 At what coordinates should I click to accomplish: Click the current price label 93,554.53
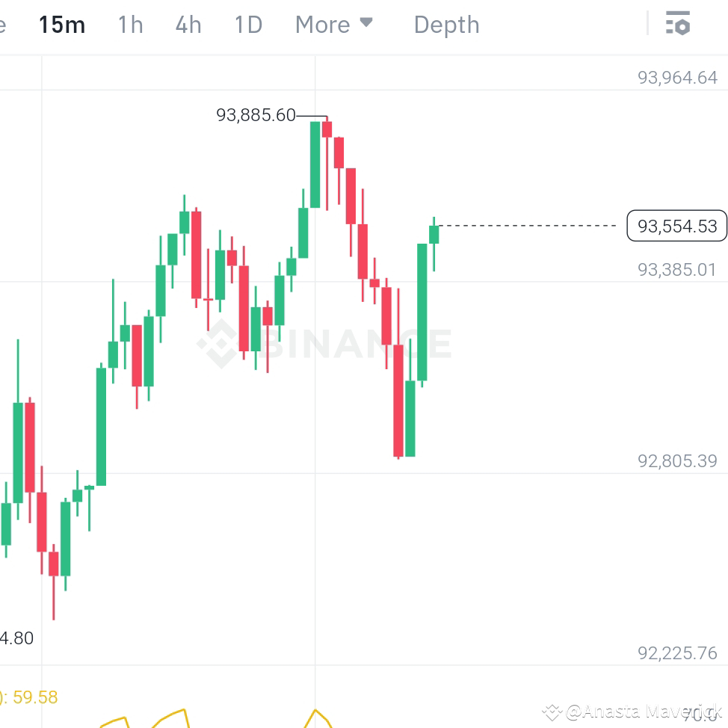pos(676,226)
